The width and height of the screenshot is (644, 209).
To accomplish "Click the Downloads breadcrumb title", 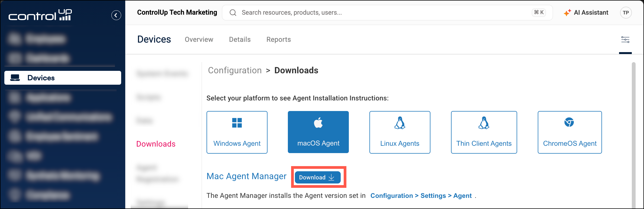I will (296, 70).
